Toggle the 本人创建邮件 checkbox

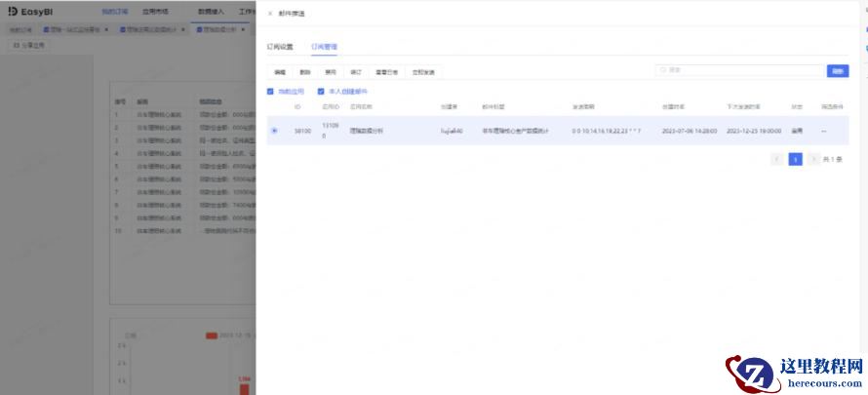click(320, 92)
